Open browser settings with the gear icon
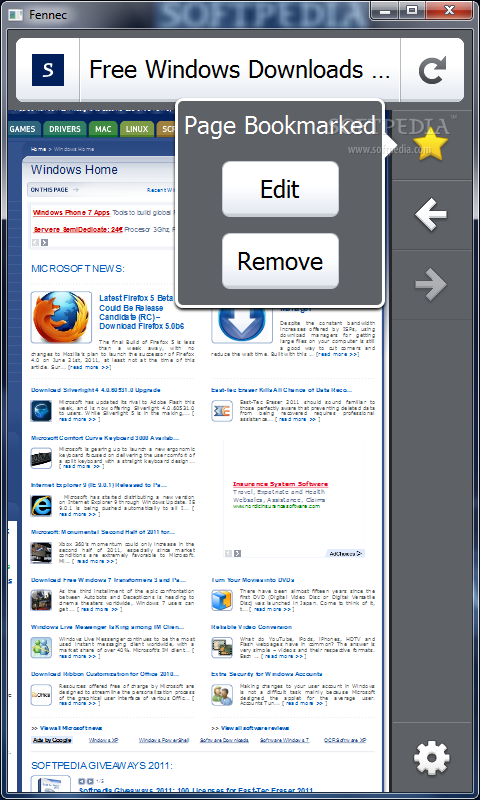 pyautogui.click(x=432, y=758)
